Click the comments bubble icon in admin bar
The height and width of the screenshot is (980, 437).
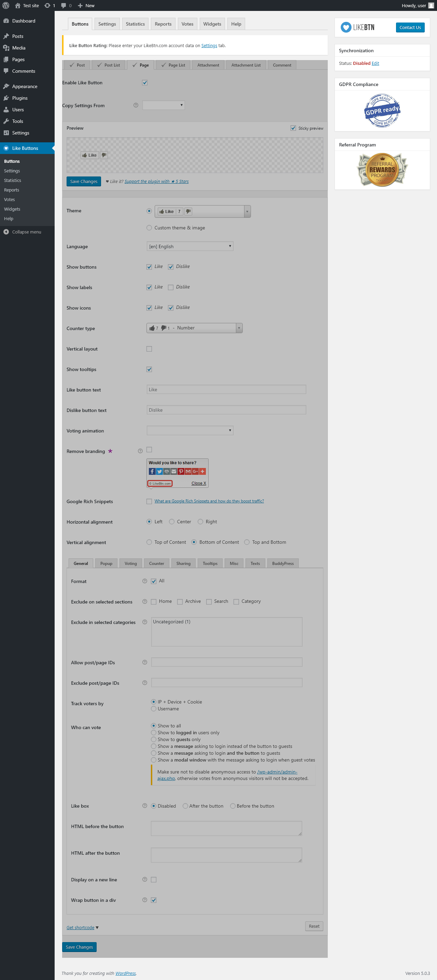tap(64, 5)
